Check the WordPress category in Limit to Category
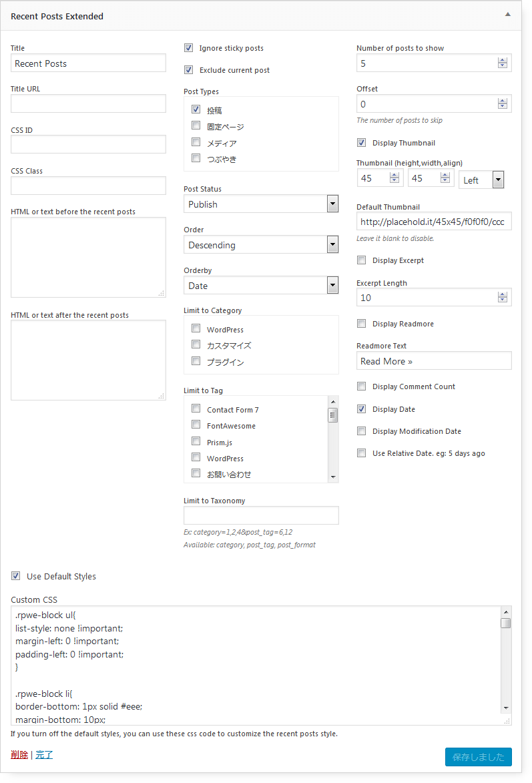532x783 pixels. (x=196, y=328)
